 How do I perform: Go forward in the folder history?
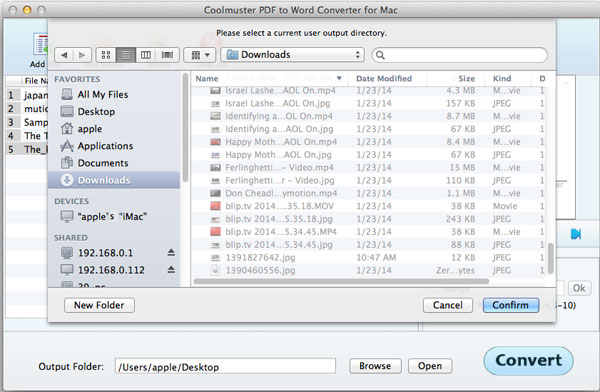click(x=82, y=55)
